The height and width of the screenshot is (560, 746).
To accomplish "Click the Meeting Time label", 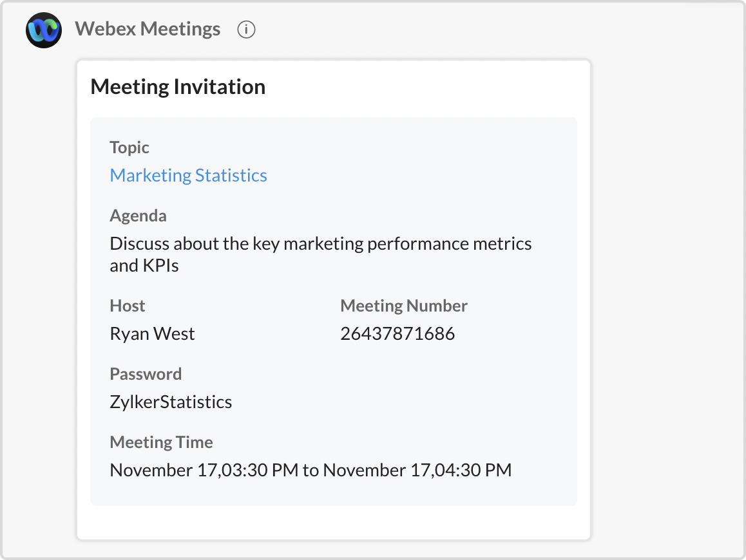I will click(161, 442).
